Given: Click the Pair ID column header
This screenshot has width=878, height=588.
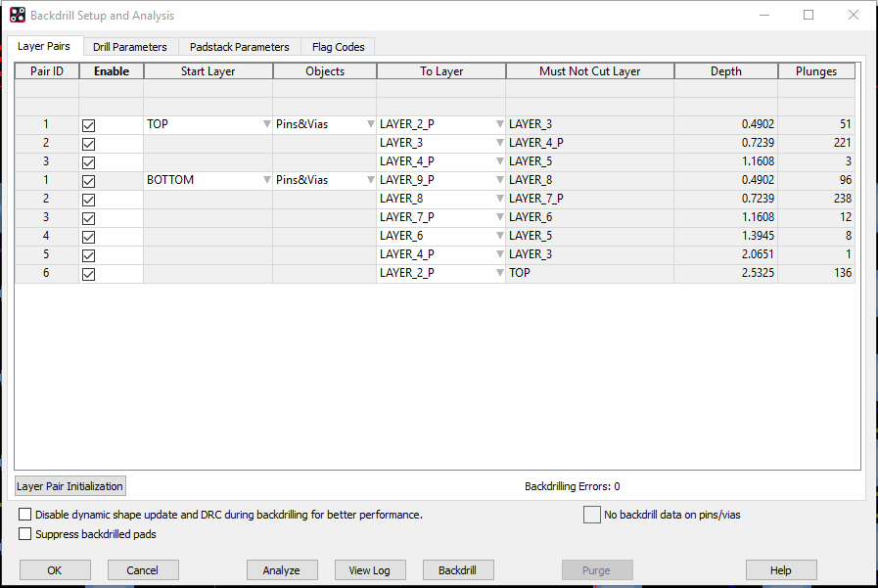Looking at the screenshot, I should coord(47,71).
